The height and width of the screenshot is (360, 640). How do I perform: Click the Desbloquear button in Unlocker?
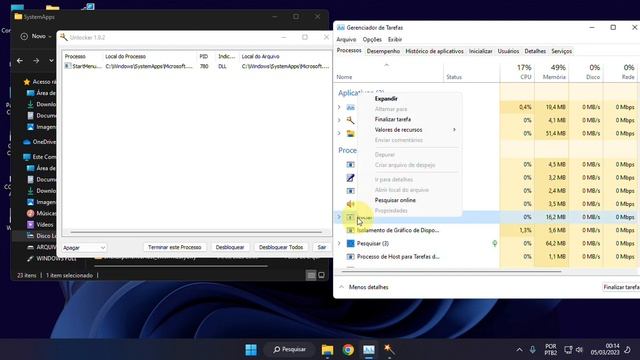click(230, 247)
